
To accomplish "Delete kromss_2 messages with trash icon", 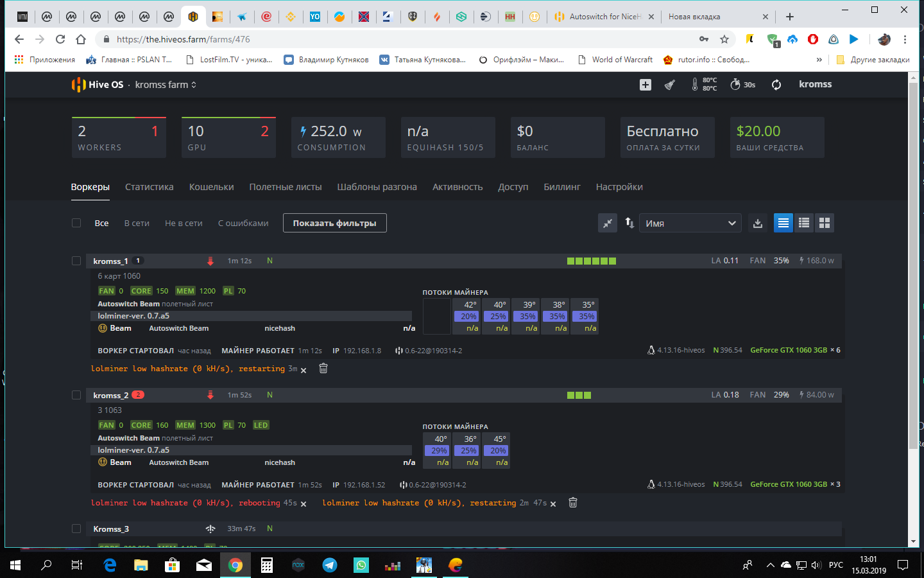I will pyautogui.click(x=573, y=502).
